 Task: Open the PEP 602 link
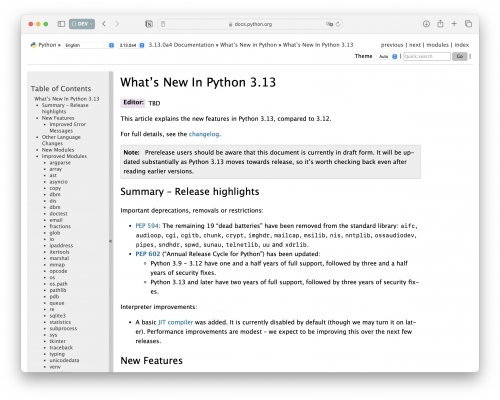click(148, 254)
